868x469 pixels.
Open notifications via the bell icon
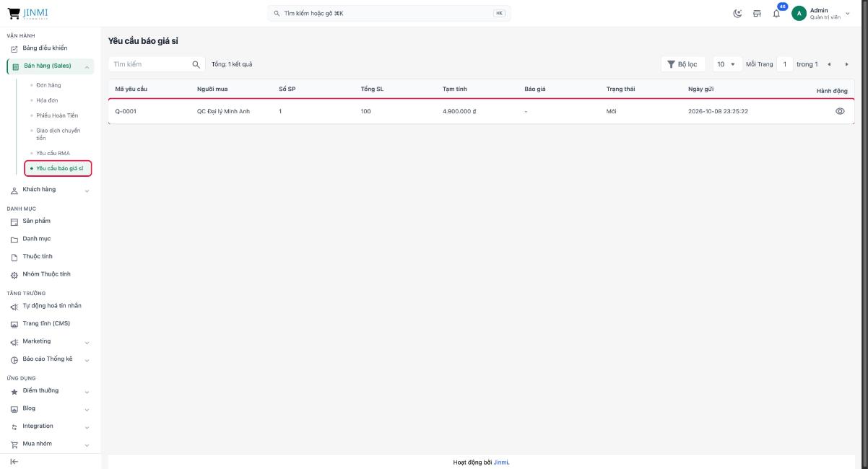(x=775, y=14)
